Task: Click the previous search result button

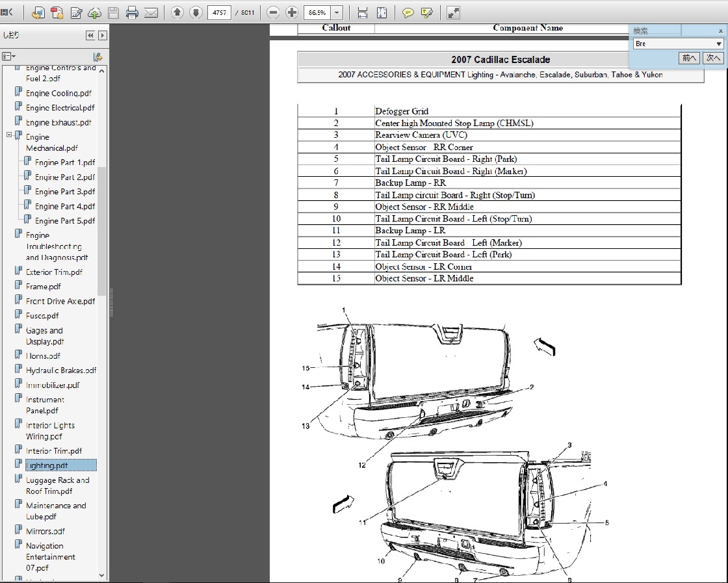Action: [689, 58]
